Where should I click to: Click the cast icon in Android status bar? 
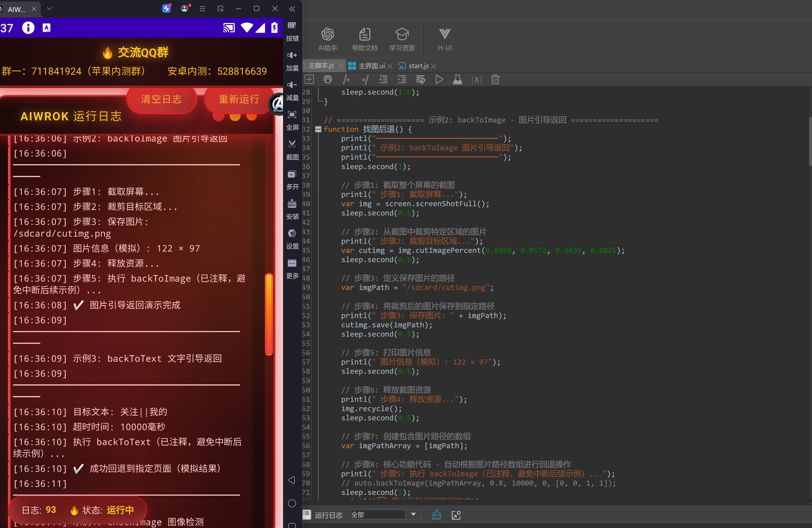229,28
